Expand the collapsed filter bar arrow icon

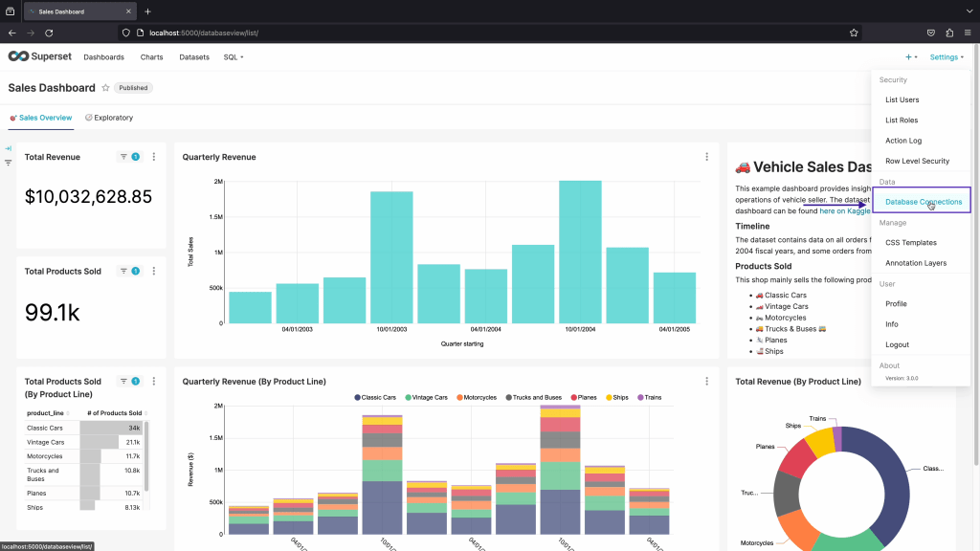[x=8, y=148]
